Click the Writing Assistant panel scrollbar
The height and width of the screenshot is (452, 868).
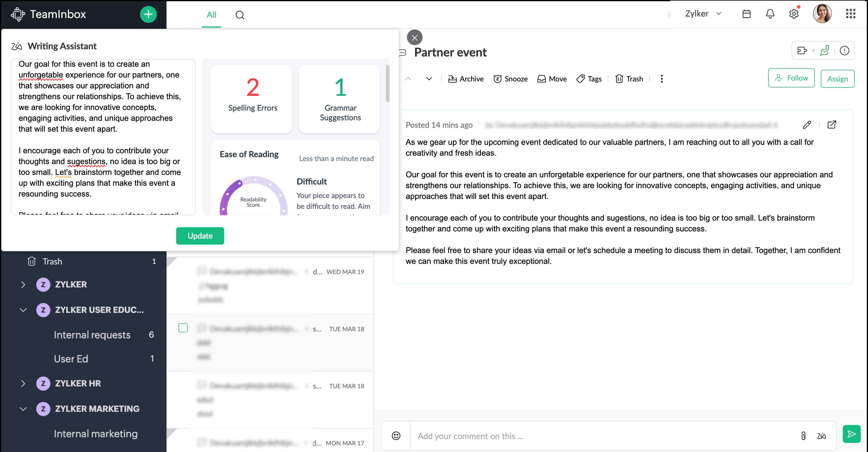tap(387, 84)
